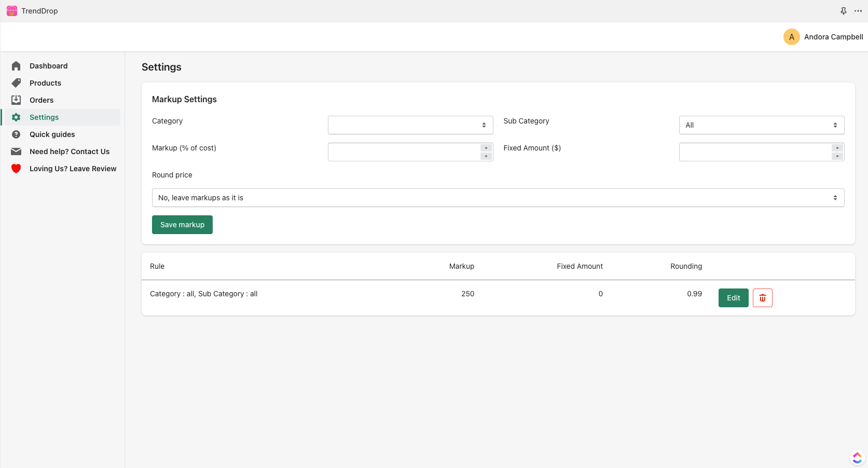The width and height of the screenshot is (868, 468).
Task: Click the Andora Campbell user name
Action: click(833, 37)
